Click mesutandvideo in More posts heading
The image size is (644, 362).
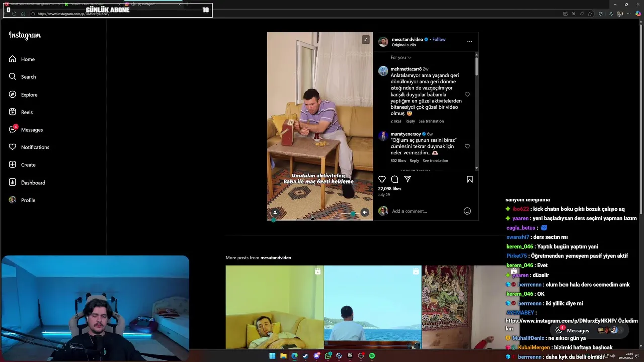point(276,258)
